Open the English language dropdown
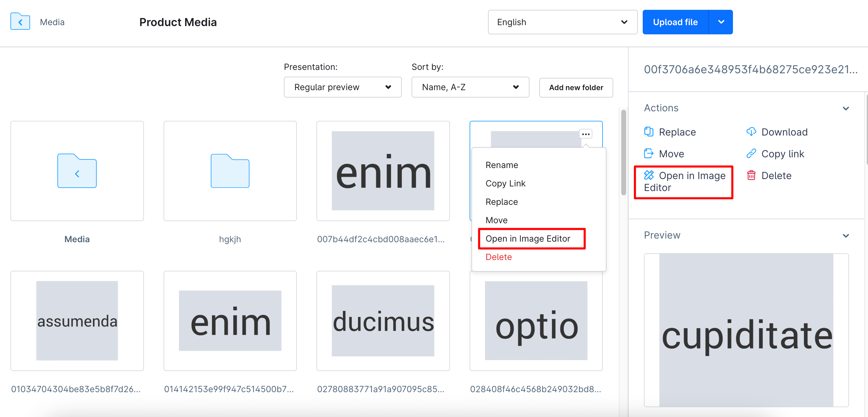This screenshot has width=868, height=417. click(562, 22)
